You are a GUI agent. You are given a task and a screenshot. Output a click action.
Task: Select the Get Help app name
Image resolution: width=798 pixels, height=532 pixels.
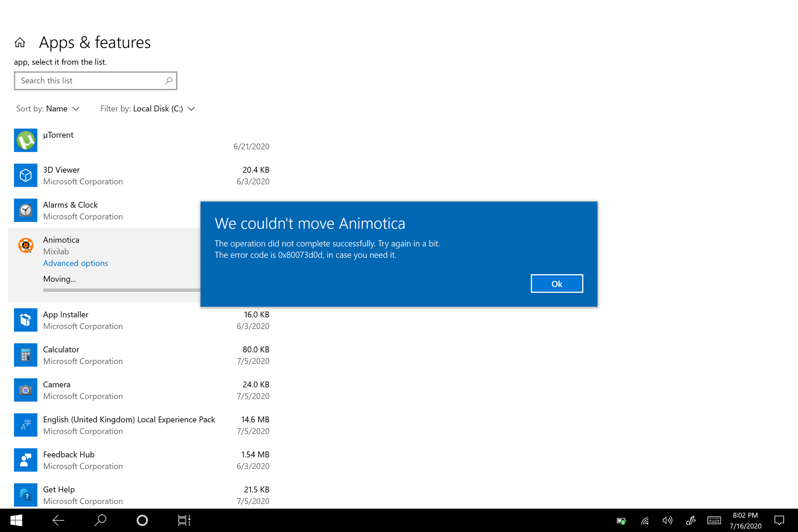(59, 490)
